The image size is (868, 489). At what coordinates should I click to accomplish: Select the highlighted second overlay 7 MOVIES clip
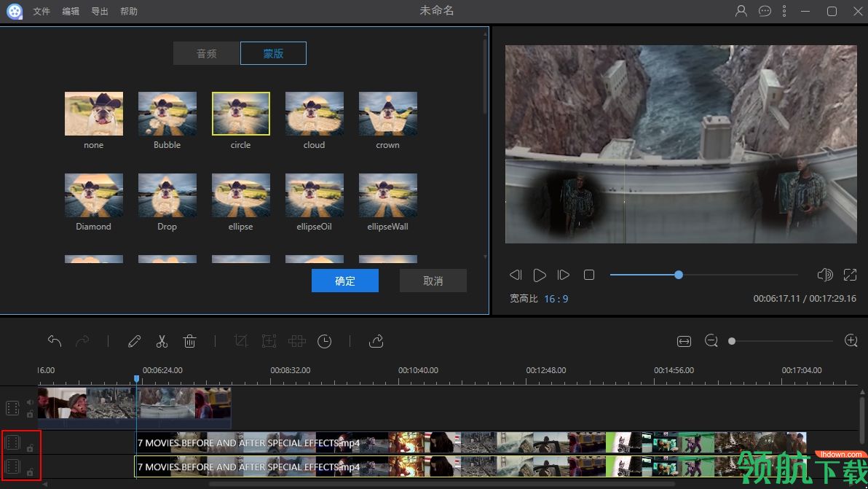(471, 467)
